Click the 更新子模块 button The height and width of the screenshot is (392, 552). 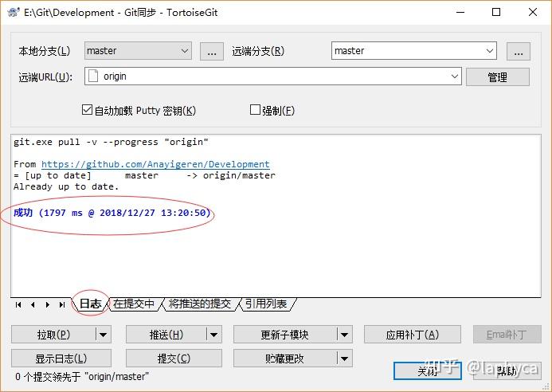pyautogui.click(x=285, y=335)
